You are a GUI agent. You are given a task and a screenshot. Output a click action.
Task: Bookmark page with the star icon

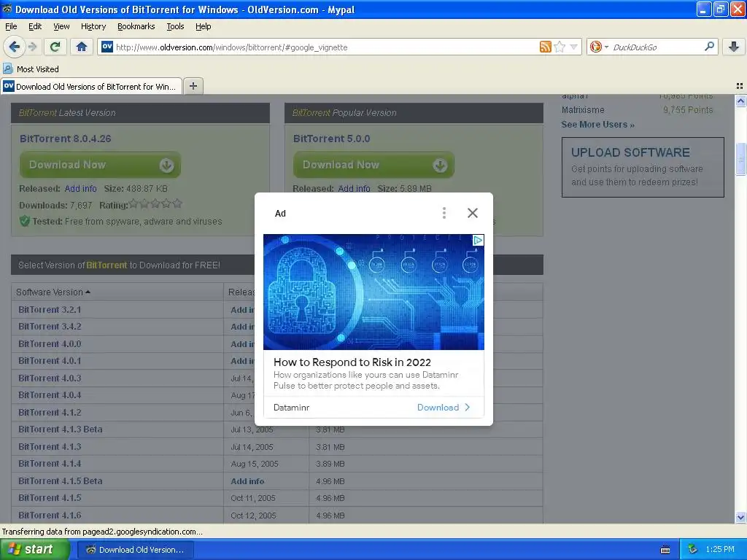point(560,47)
